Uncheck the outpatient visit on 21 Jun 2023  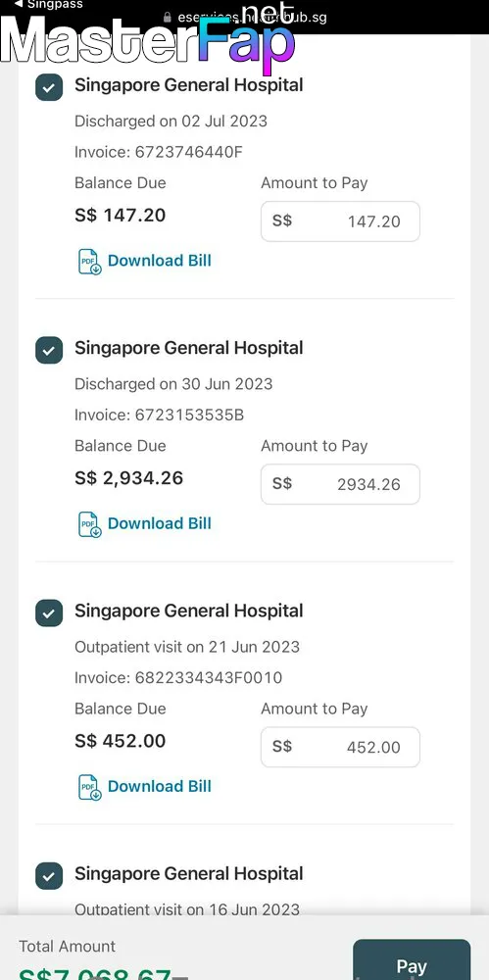click(x=49, y=613)
